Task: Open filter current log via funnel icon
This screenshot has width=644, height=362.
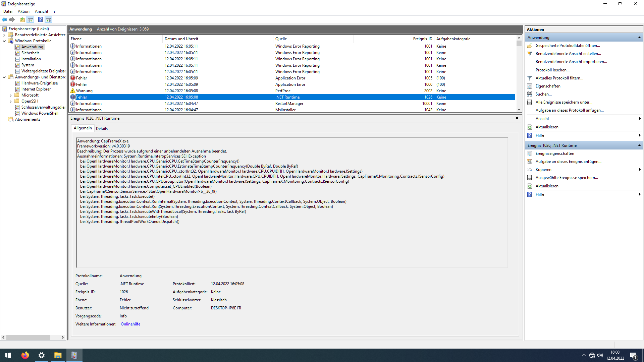Action: click(530, 78)
